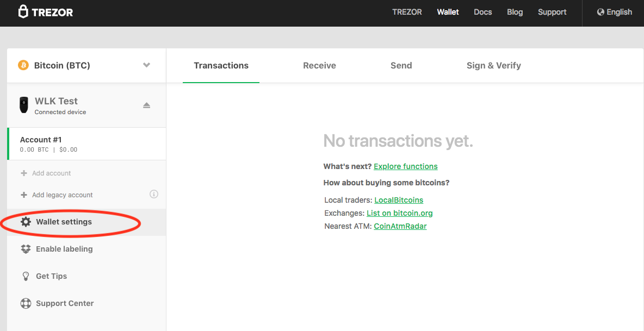Image resolution: width=644 pixels, height=331 pixels.
Task: Open the Send tab
Action: [x=401, y=65]
